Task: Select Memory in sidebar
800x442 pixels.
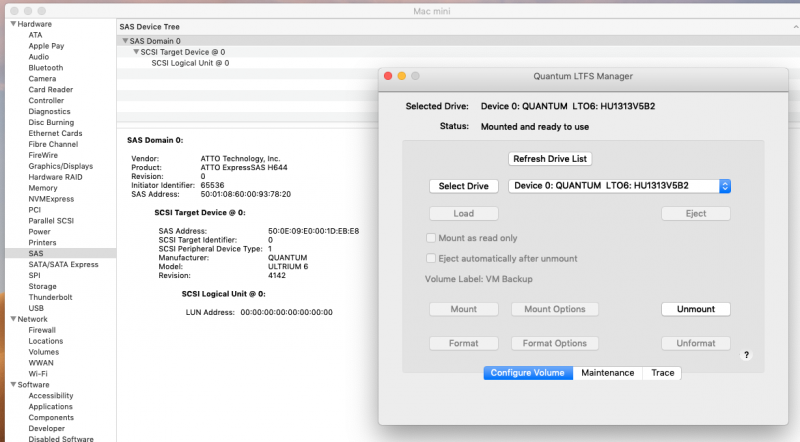Action: click(42, 188)
